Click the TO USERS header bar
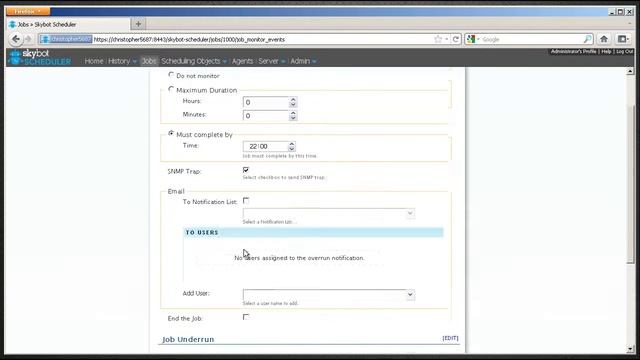Viewport: 640px width, 360px height. point(313,232)
